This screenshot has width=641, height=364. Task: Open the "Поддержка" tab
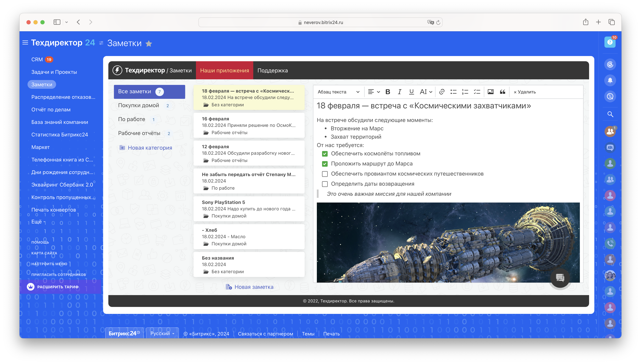pos(272,70)
